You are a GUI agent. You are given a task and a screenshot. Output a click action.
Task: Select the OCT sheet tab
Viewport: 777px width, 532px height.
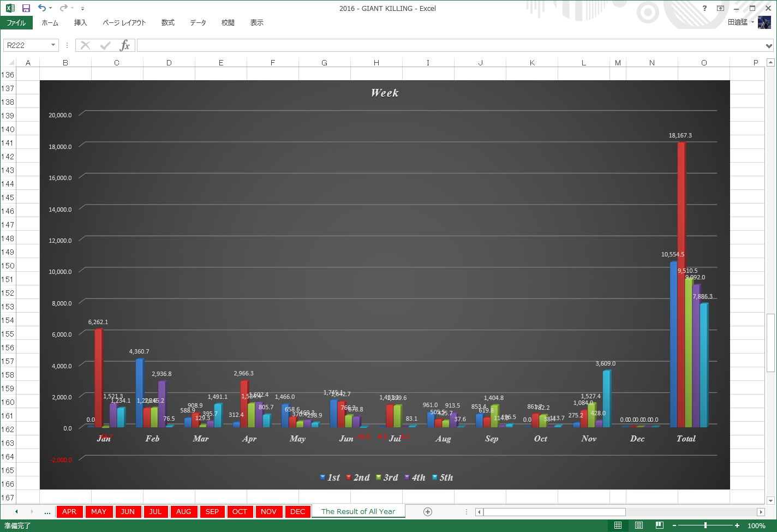coord(240,512)
